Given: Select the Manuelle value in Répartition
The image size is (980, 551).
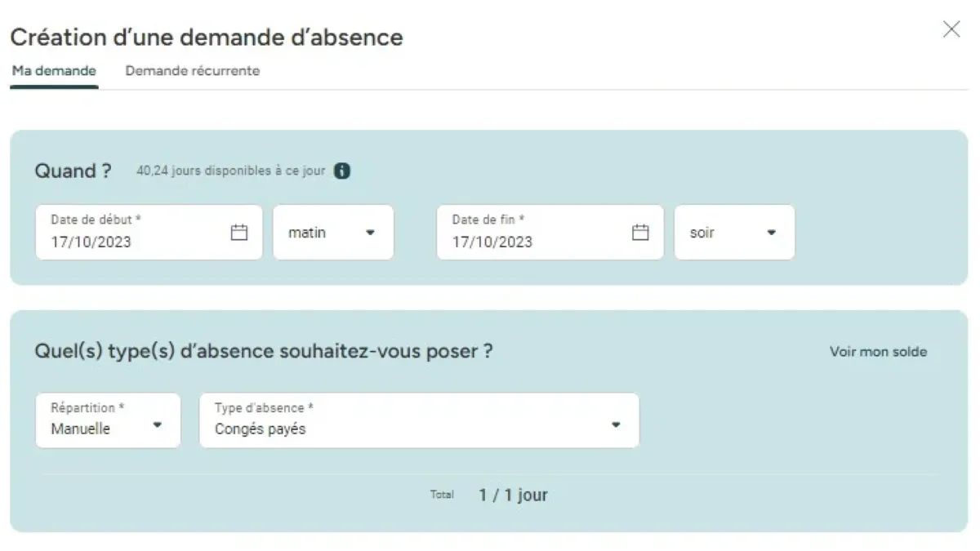Looking at the screenshot, I should coord(81,429).
